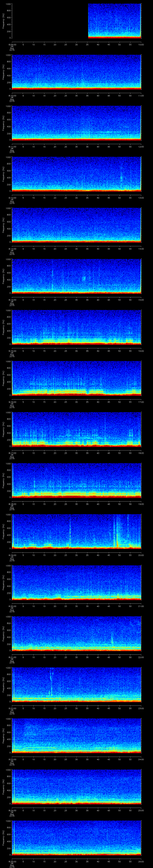Select the spectrogram plot starting at 8:14:00

click(x=77, y=276)
